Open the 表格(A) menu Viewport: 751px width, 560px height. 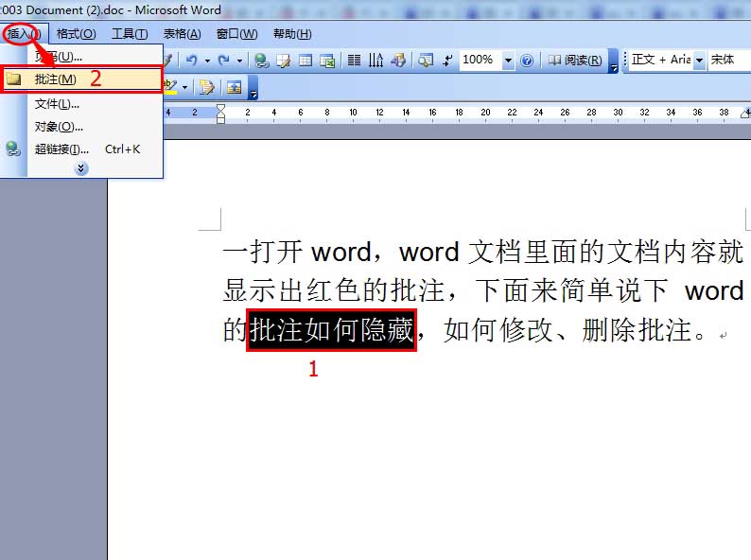pos(182,34)
